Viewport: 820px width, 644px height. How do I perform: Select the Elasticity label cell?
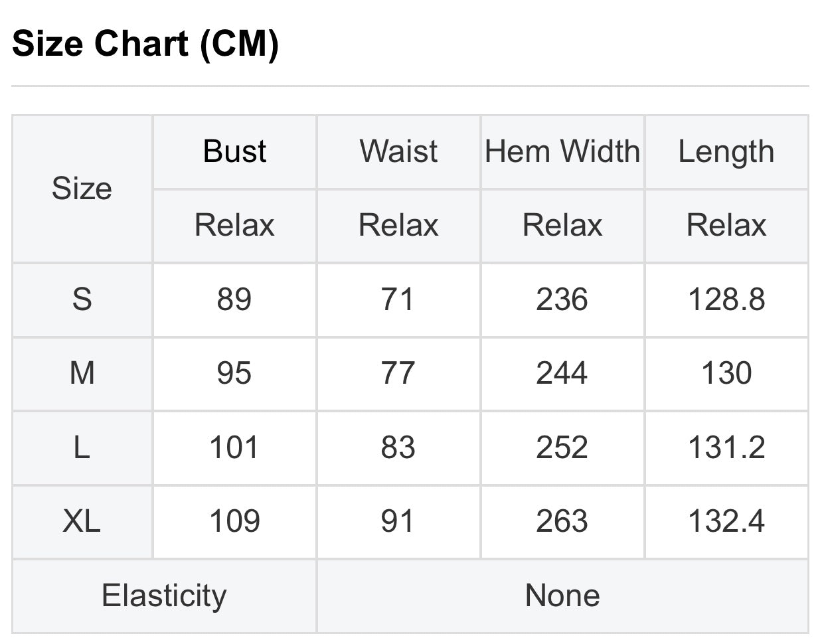pyautogui.click(x=164, y=596)
